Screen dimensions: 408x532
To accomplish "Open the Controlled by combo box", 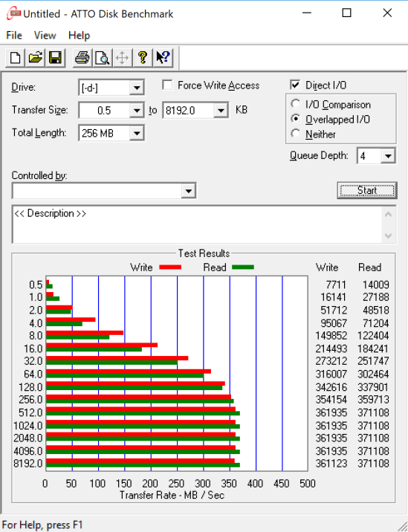I will tap(104, 191).
